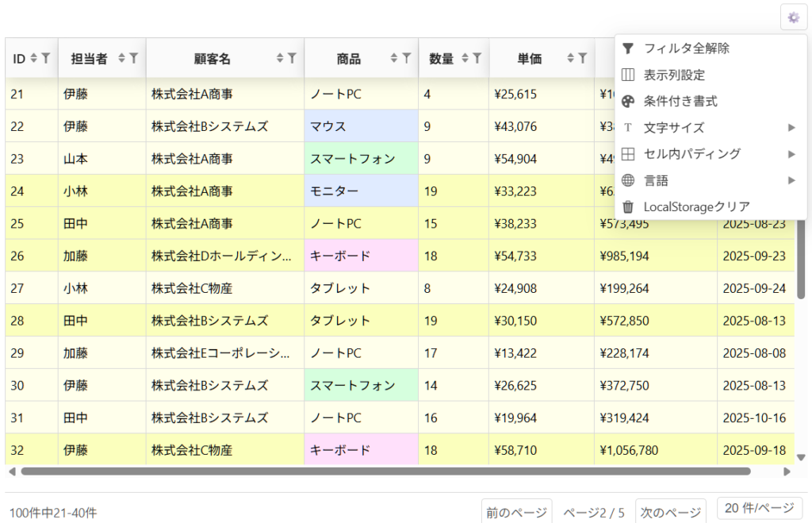
Task: Open the 単価 column filter
Action: 583,58
